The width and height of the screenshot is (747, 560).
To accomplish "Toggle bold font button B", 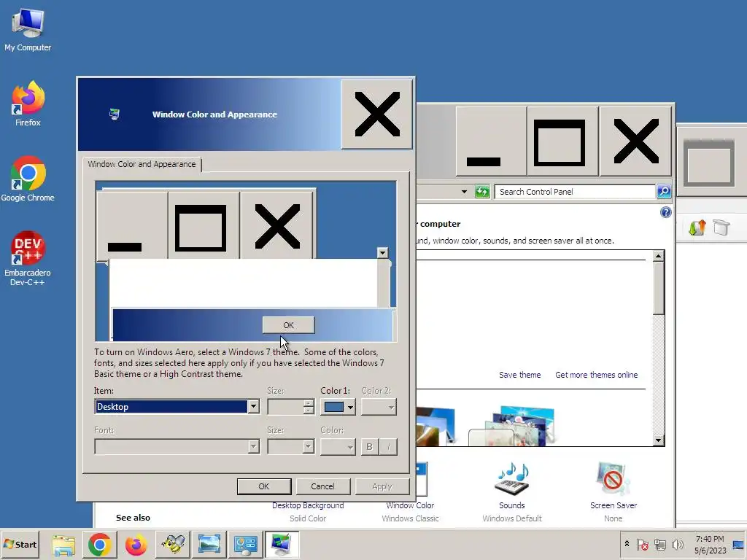I will point(369,447).
